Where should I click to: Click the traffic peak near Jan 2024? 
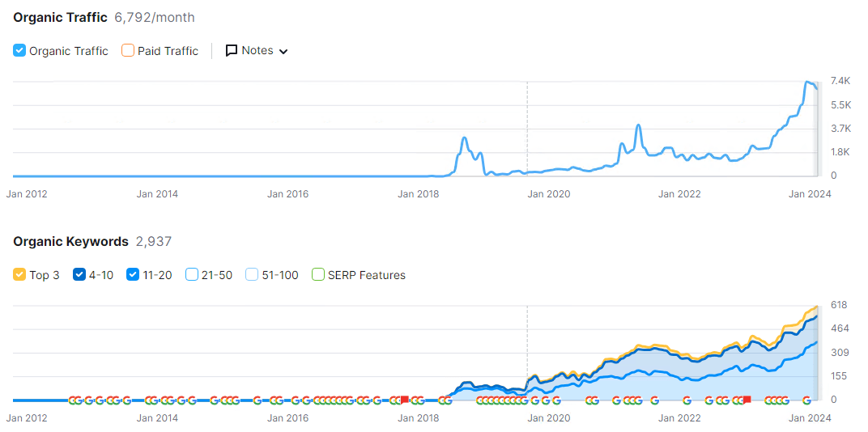pos(808,83)
